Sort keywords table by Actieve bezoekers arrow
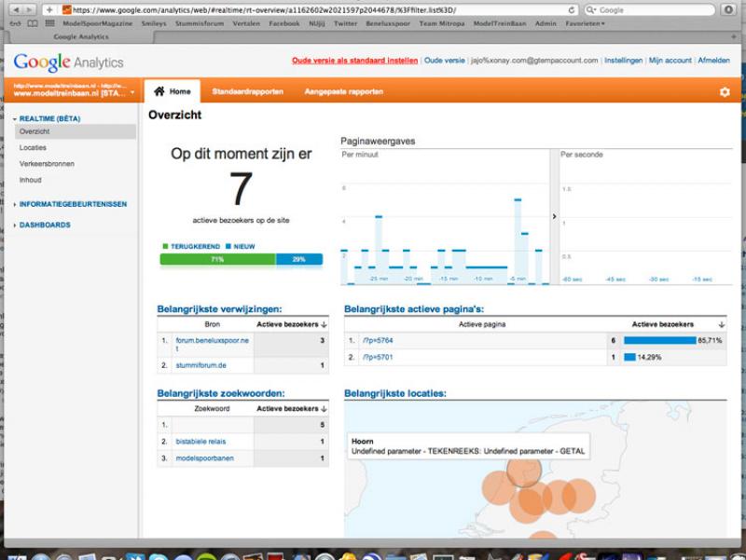Screen dimensions: 746x560 coord(324,409)
